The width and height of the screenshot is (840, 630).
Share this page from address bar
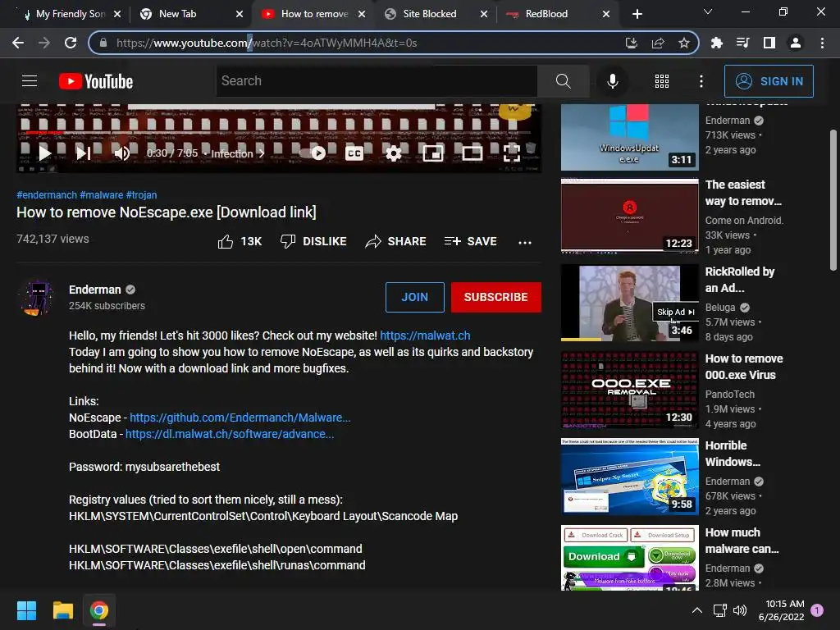tap(658, 43)
